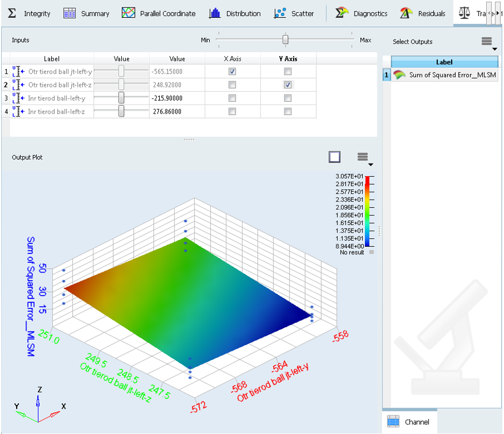Check X Axis for Inr tierod ball-left-y
The height and width of the screenshot is (434, 504).
[232, 98]
